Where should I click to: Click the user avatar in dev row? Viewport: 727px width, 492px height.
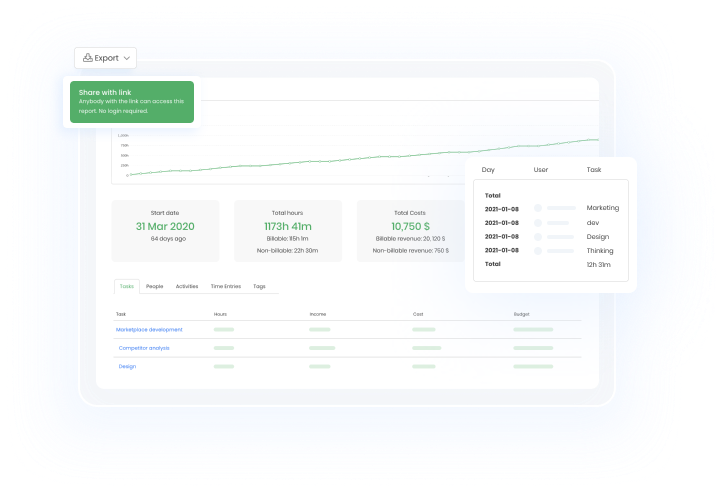point(538,223)
